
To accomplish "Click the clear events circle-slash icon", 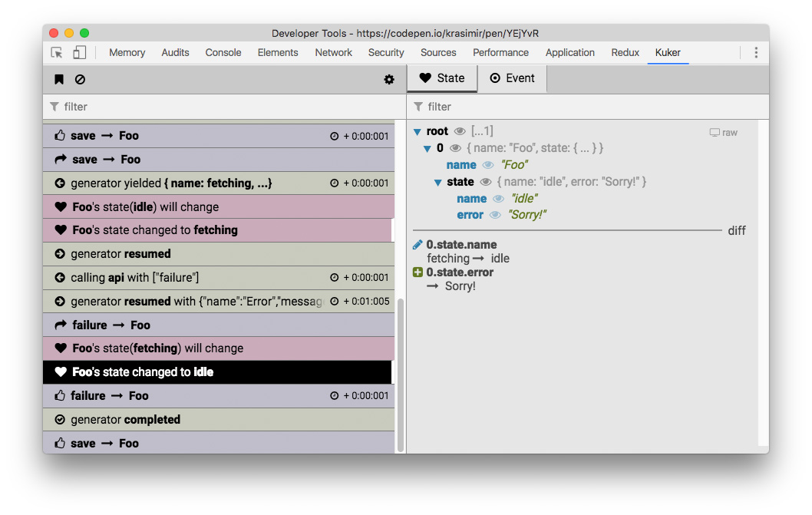I will click(x=80, y=79).
